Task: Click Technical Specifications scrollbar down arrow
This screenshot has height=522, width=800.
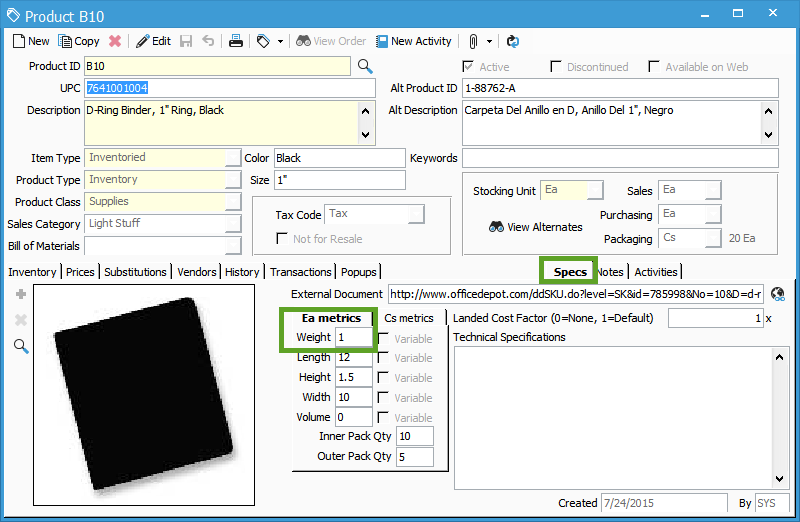Action: [780, 479]
